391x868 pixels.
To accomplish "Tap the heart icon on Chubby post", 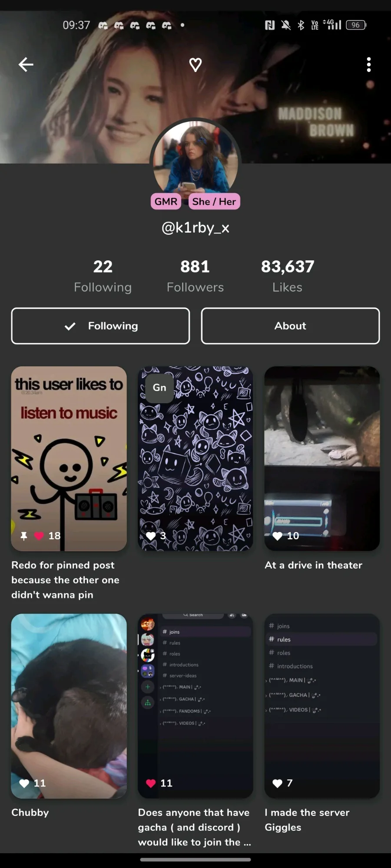I will click(x=24, y=783).
